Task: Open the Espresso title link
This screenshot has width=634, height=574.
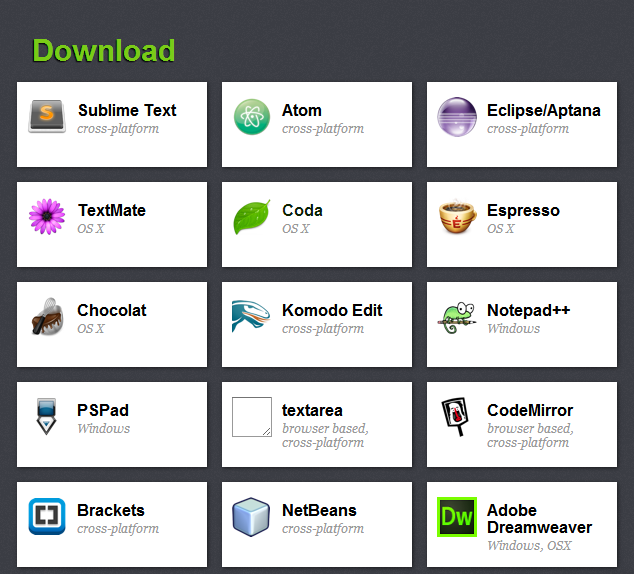Action: [x=523, y=210]
